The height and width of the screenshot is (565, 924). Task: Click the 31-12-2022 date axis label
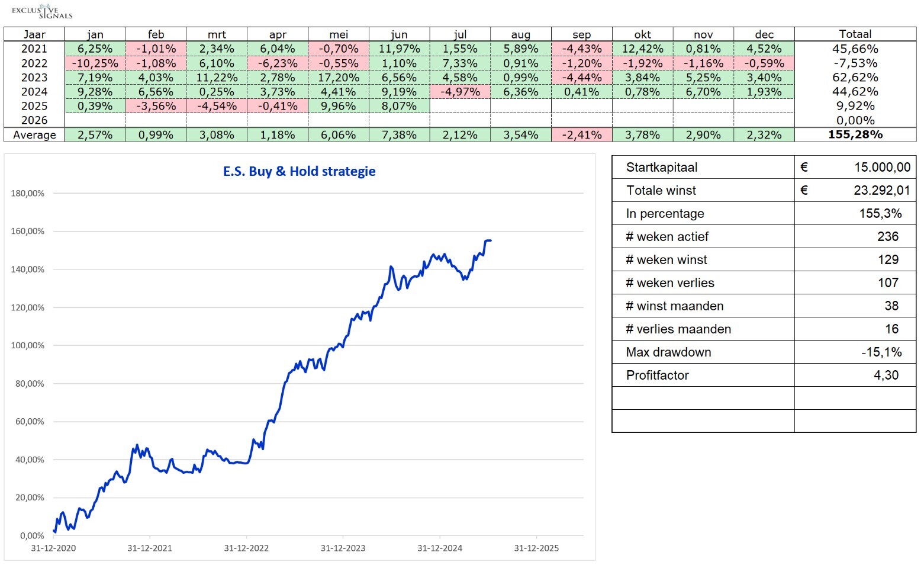coord(246,548)
